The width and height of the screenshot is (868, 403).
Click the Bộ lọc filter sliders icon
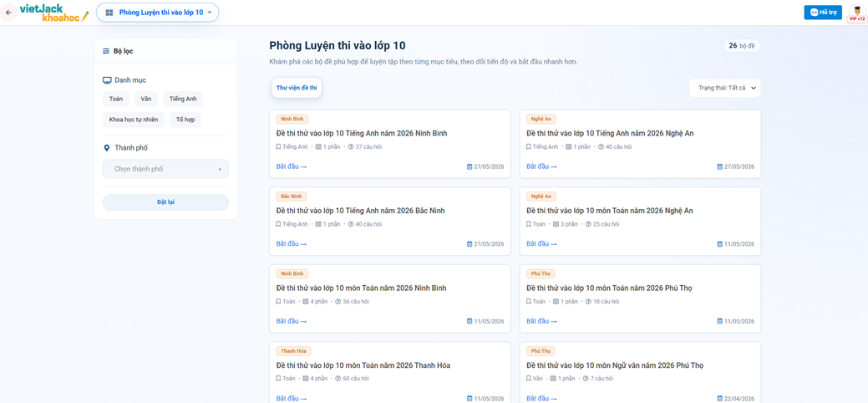[106, 51]
